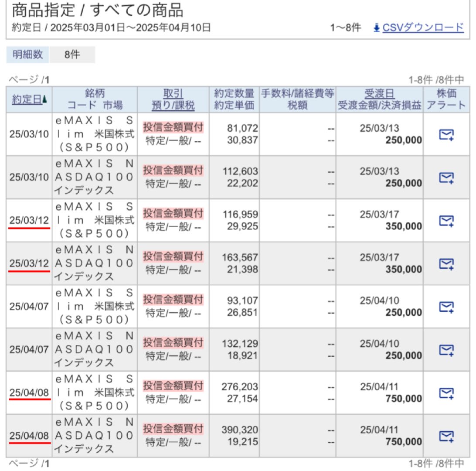
Task: Click eMAXIS NASDAQ100 name in 25/03/10 row
Action: pos(95,177)
